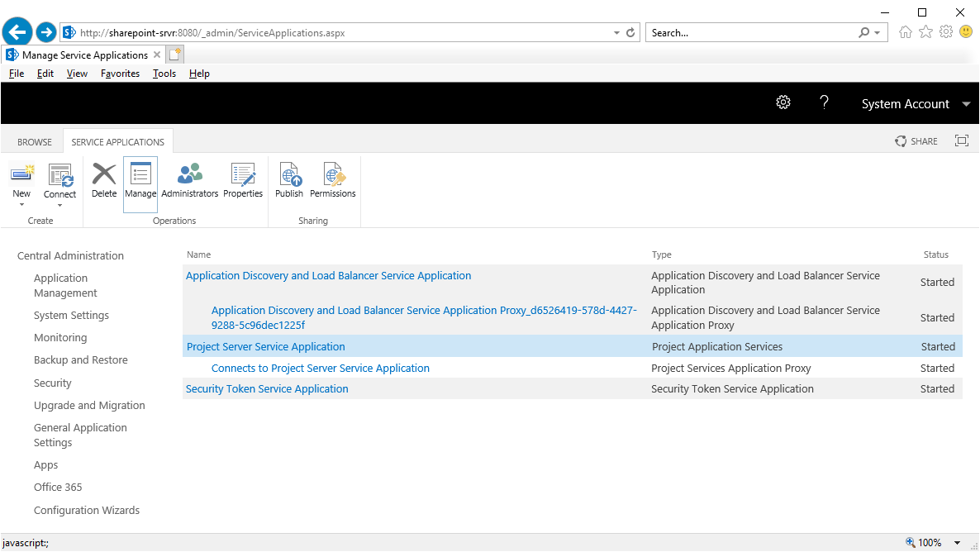
Task: Open Upgrade and Migration in the sidebar
Action: [x=89, y=405]
